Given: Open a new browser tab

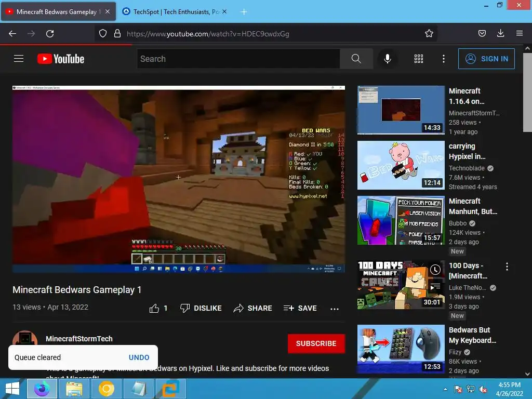Looking at the screenshot, I should 244,12.
